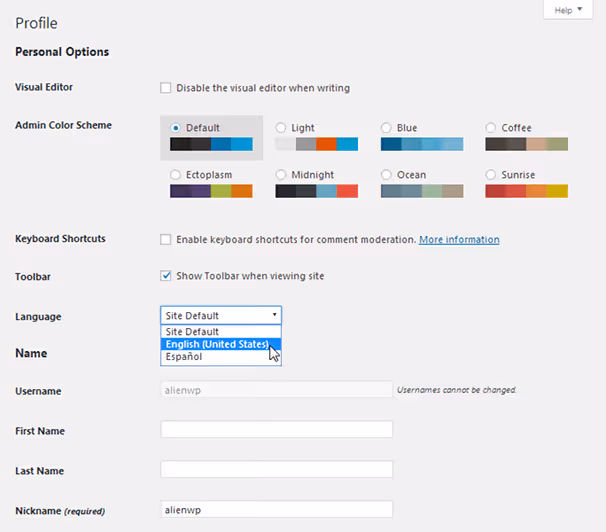The height and width of the screenshot is (532, 606).
Task: Click the Midnight scheme label text
Action: (x=313, y=175)
